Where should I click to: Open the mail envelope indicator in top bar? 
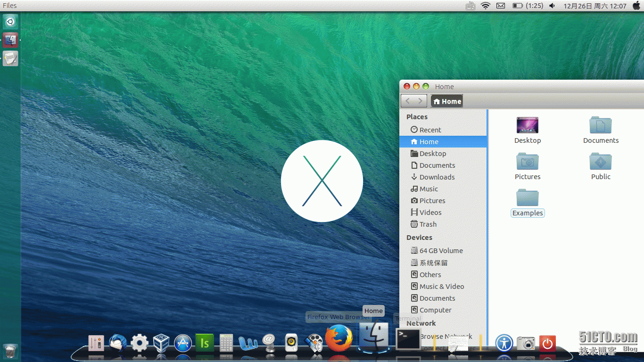(x=501, y=6)
